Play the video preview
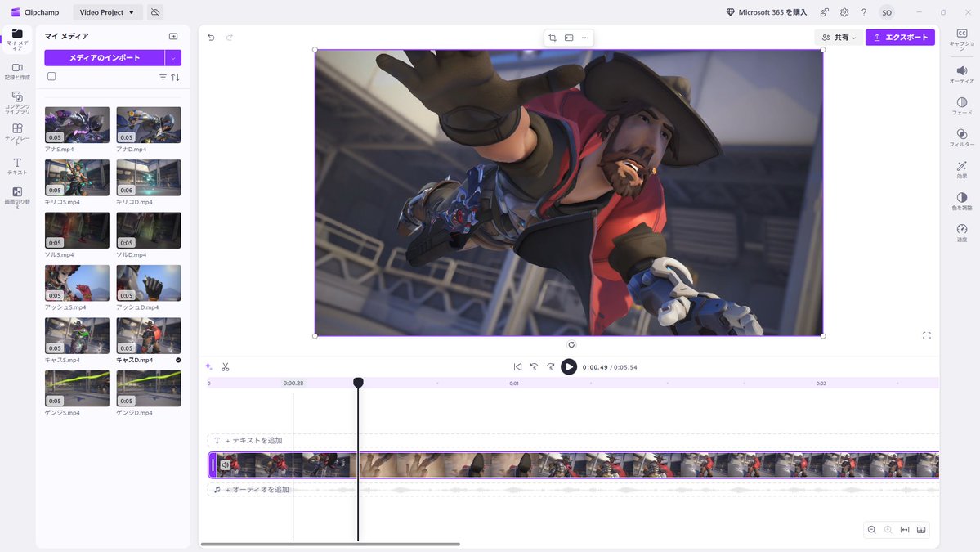 tap(569, 367)
